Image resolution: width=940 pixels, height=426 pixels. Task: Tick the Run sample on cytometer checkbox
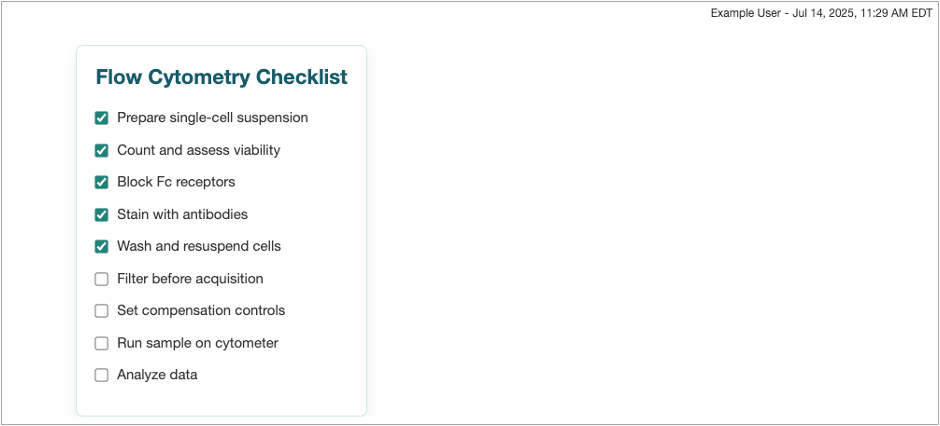pyautogui.click(x=101, y=343)
